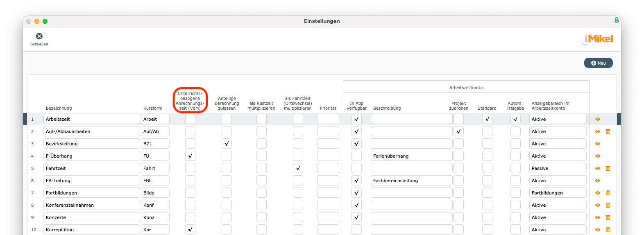Screen dimensions: 644x235
Task: Uncheck Unterrichtsbezogene Anrechnungszeit for F-Überhang
Action: point(190,156)
